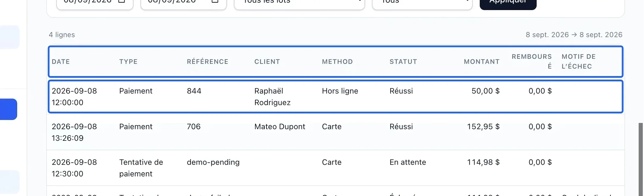Click Carte method in Mateo Dupont row
644x196 pixels.
pos(331,127)
